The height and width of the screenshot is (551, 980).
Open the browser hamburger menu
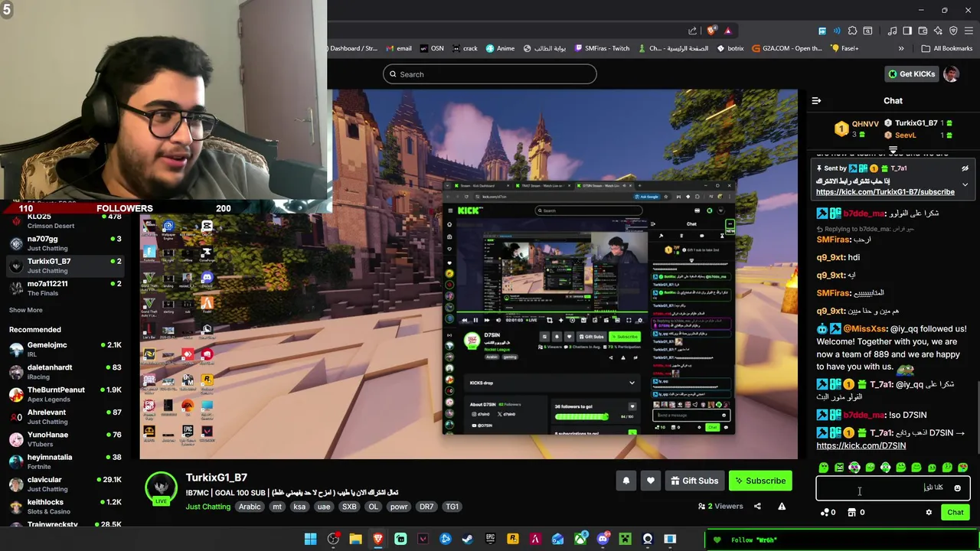[x=969, y=31]
